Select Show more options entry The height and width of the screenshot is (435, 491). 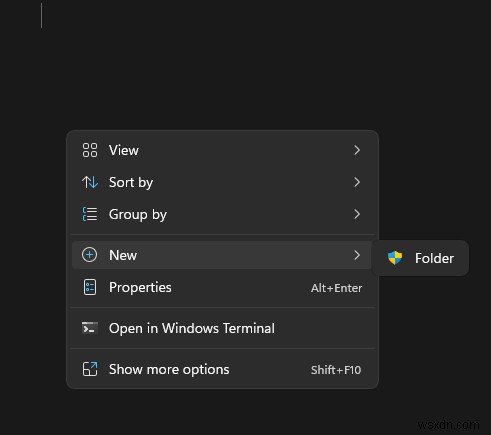pyautogui.click(x=222, y=369)
